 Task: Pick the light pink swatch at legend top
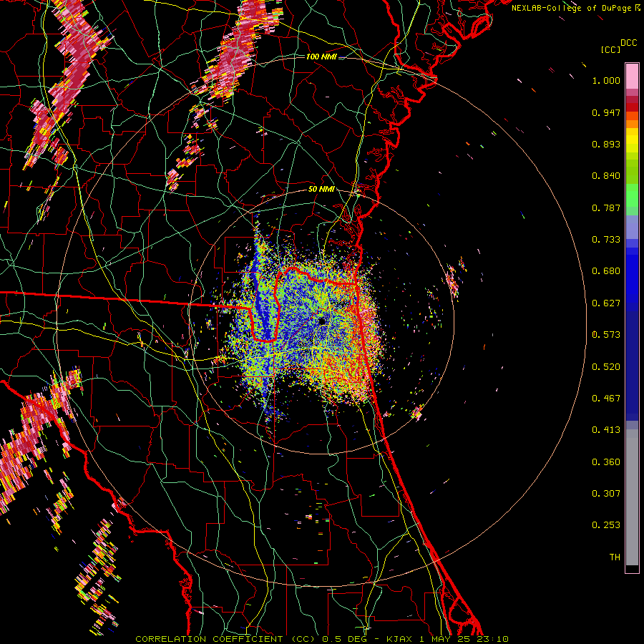pos(632,76)
